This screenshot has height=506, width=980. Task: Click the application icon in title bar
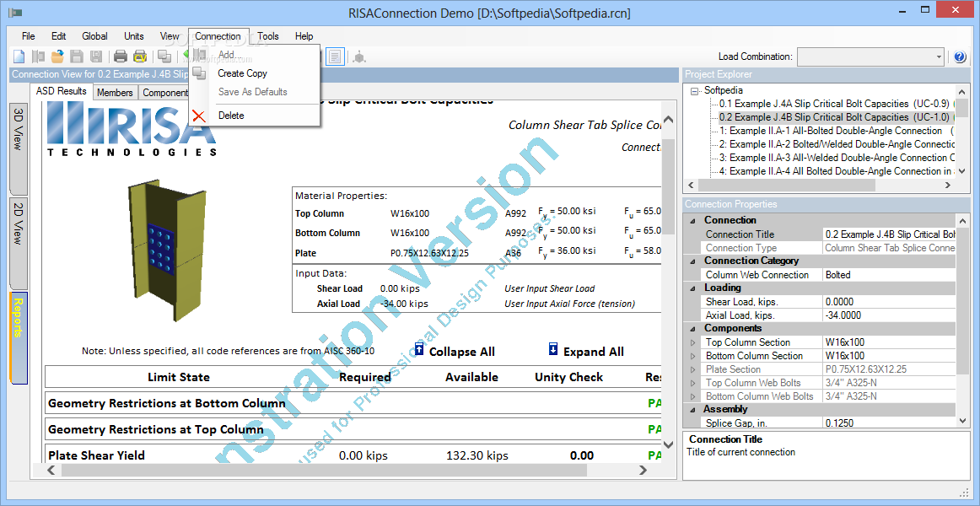click(16, 13)
